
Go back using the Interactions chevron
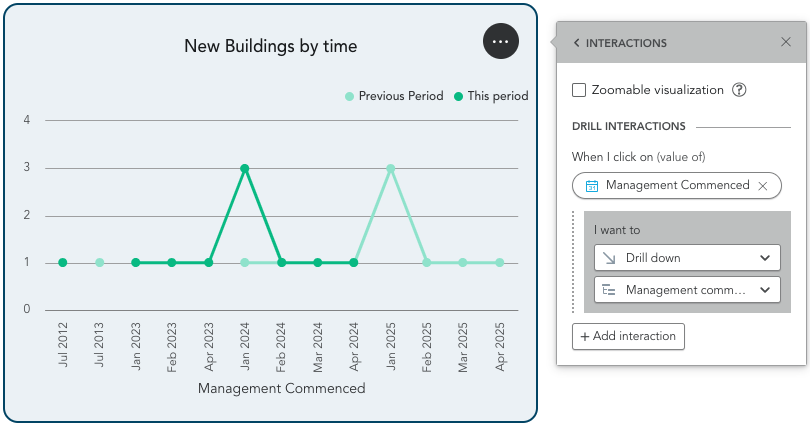577,43
